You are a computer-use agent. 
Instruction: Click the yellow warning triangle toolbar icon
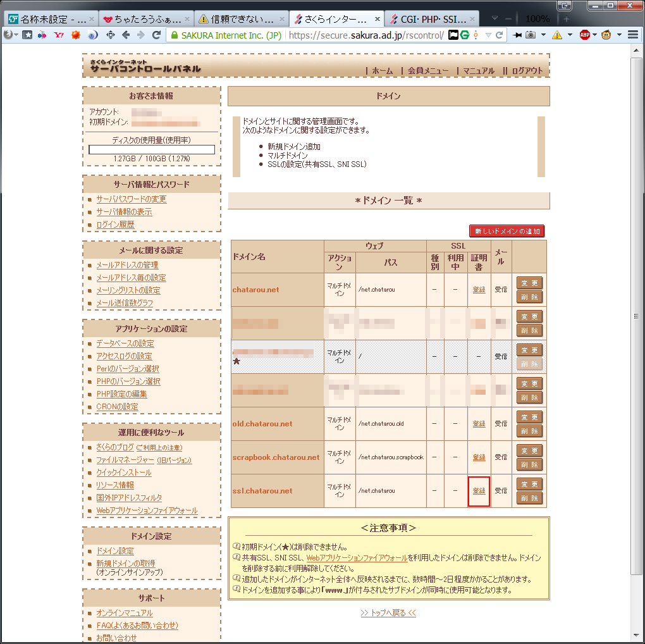[x=557, y=35]
